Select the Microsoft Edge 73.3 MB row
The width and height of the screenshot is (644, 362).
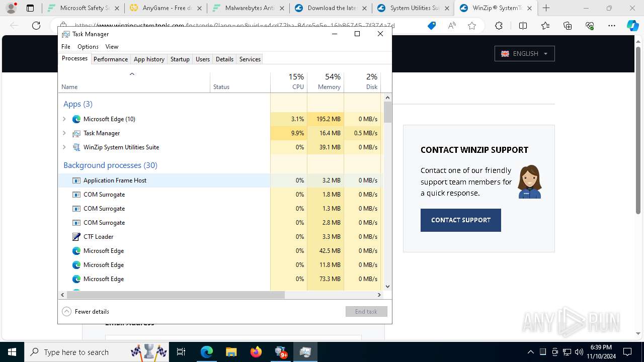pos(164,279)
